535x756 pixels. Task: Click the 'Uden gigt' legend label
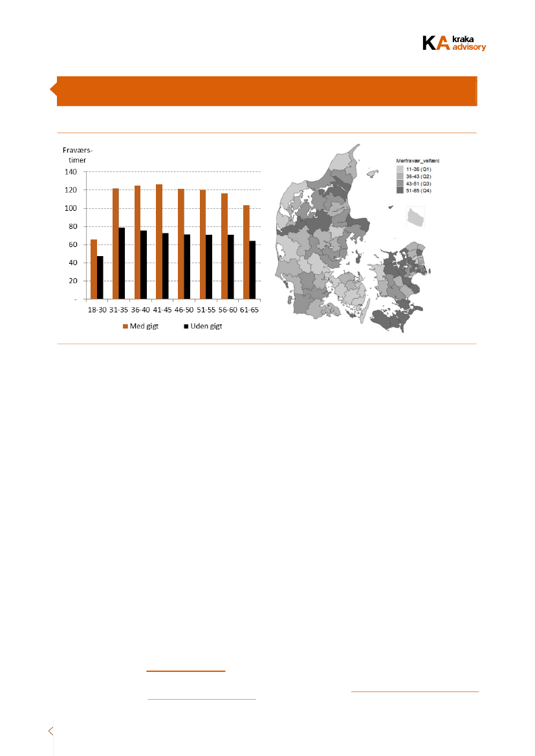point(206,327)
